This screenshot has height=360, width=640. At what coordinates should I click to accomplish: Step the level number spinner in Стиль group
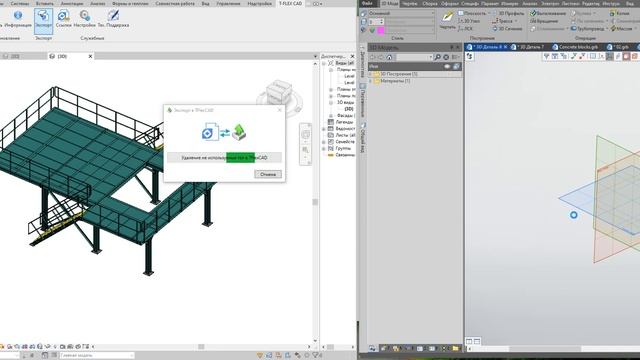(x=381, y=21)
